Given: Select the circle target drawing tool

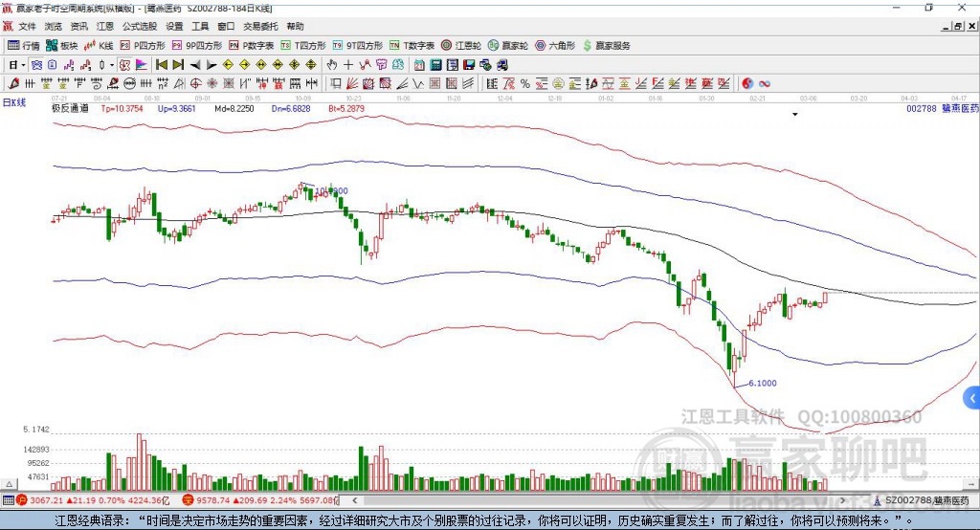Looking at the screenshot, I should click(195, 84).
